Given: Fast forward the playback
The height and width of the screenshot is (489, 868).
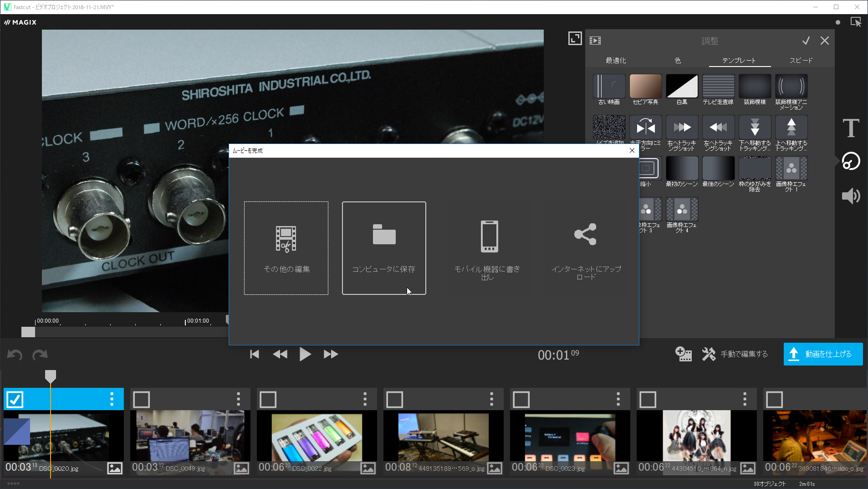Looking at the screenshot, I should pos(331,354).
